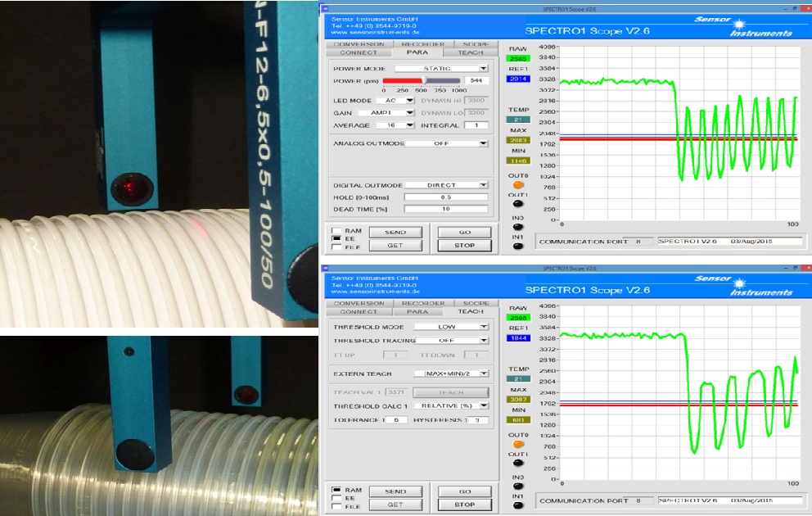Click the IN0 indicator in lower window
This screenshot has height=516, width=812.
(518, 486)
